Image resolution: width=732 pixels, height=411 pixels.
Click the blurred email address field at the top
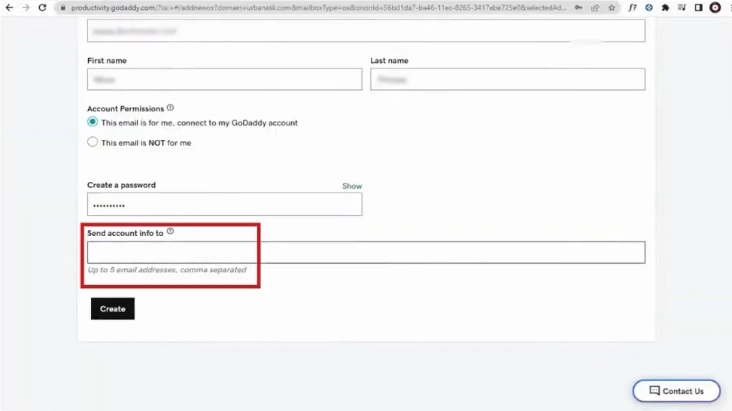pos(366,31)
